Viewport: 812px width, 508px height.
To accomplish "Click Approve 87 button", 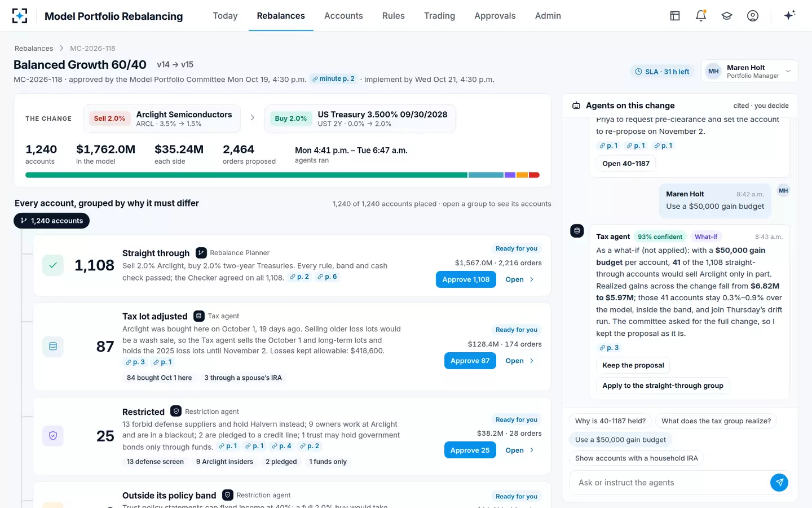I will click(470, 361).
